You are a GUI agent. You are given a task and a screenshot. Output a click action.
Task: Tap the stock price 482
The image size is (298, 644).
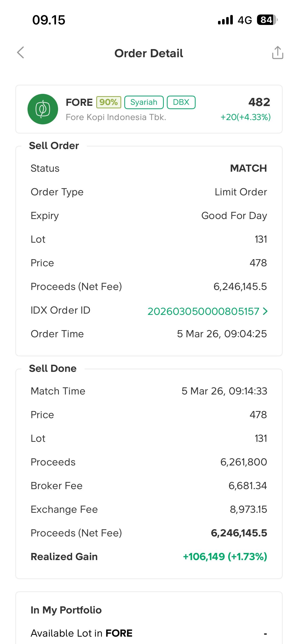coord(259,102)
